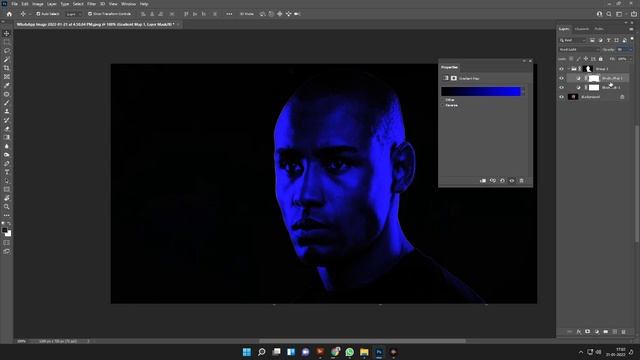Click the foreground color swatch
Image resolution: width=640 pixels, height=360 pixels.
(x=5, y=231)
